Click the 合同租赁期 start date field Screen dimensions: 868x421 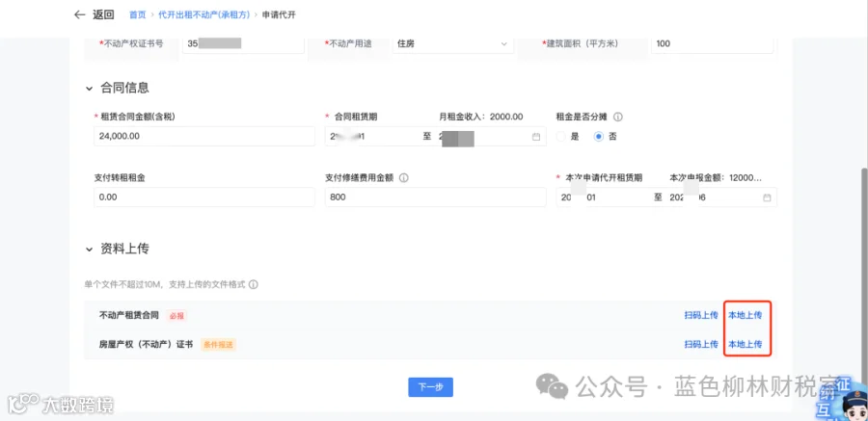coord(371,136)
